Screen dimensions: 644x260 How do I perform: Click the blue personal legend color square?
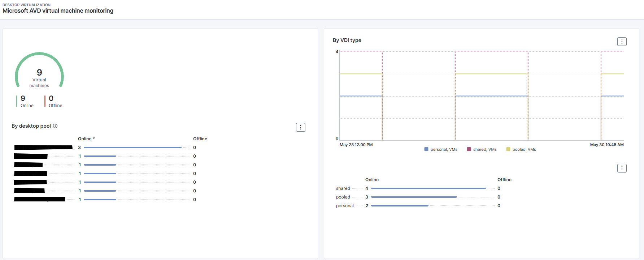(x=426, y=149)
